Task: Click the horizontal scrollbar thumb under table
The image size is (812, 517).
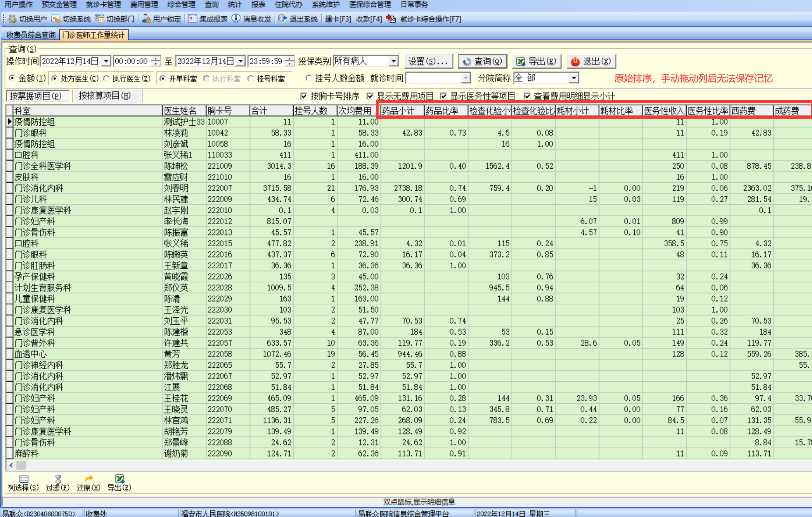Action: [x=21, y=465]
